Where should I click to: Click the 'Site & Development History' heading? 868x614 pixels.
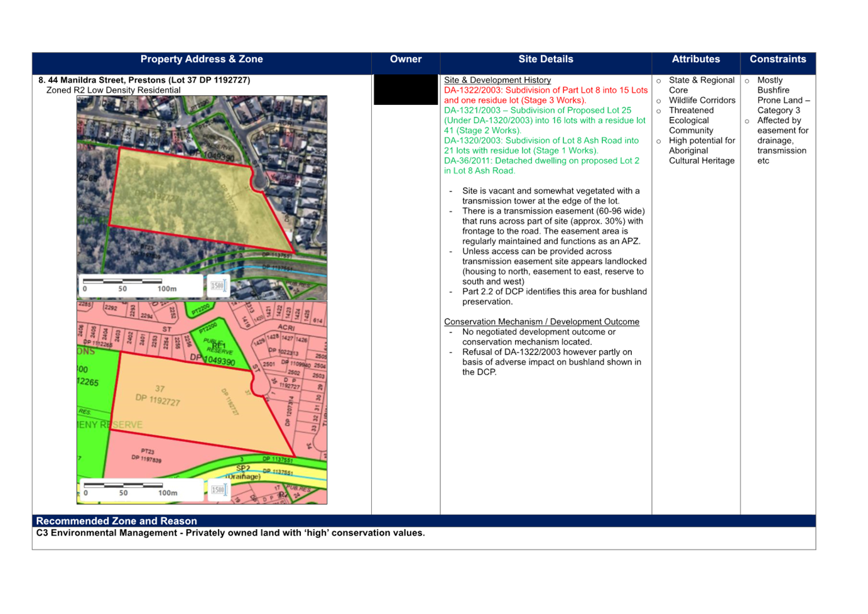[x=497, y=80]
